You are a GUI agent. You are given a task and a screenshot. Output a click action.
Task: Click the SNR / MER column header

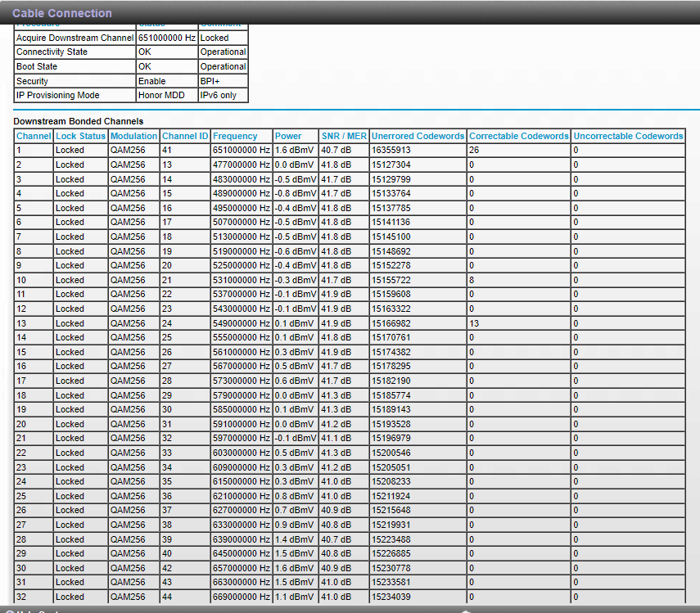coord(343,136)
